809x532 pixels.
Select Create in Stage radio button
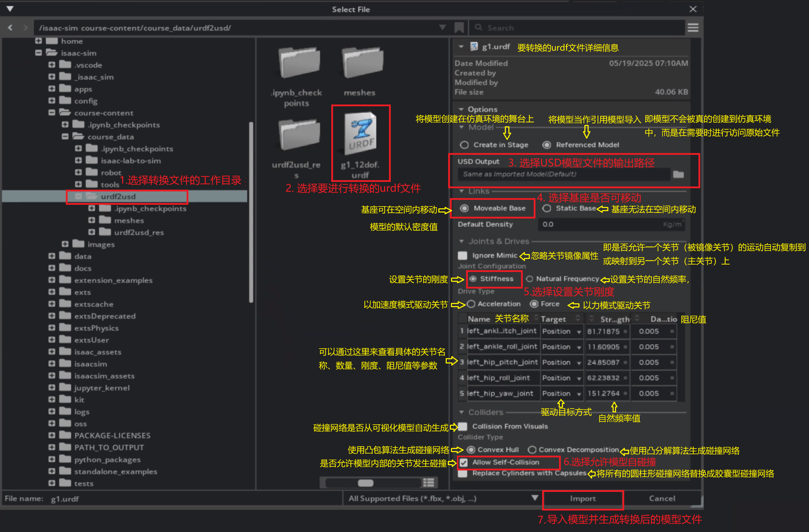pos(464,145)
